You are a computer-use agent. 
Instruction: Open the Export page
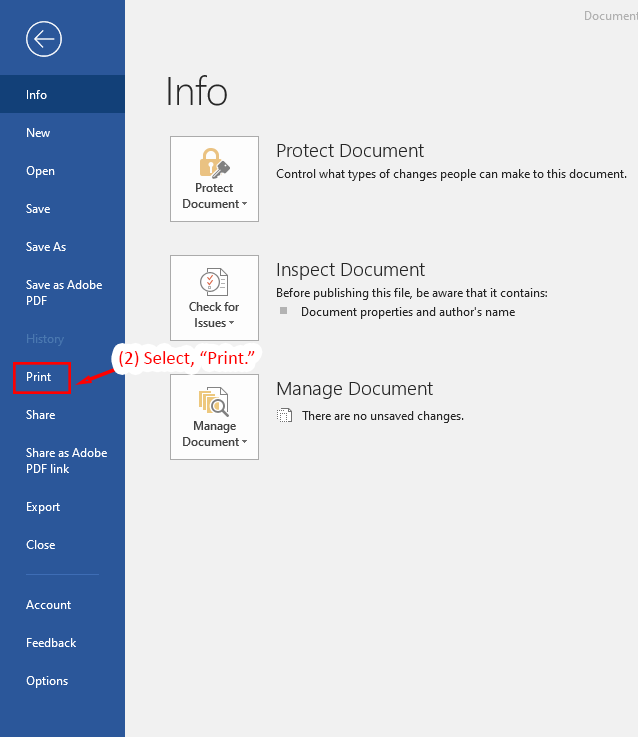tap(63, 507)
